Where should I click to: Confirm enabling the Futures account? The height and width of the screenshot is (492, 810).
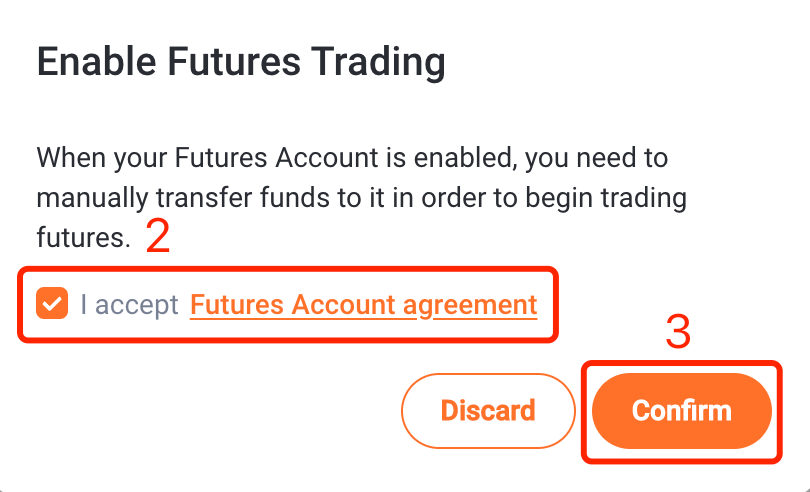pyautogui.click(x=682, y=411)
